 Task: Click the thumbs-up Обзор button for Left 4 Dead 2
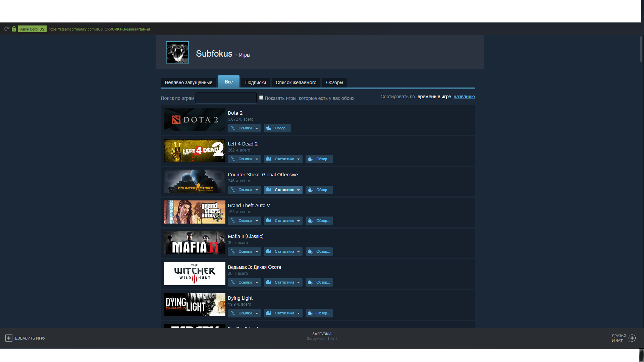point(319,159)
